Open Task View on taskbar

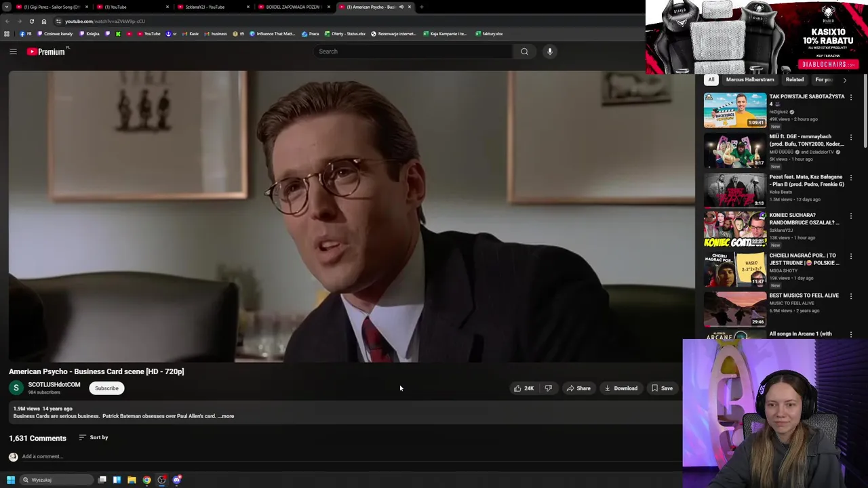[x=102, y=480]
